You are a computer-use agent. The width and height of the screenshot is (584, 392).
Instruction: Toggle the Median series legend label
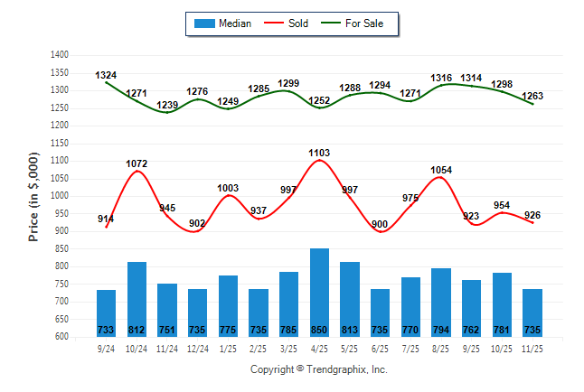[235, 23]
